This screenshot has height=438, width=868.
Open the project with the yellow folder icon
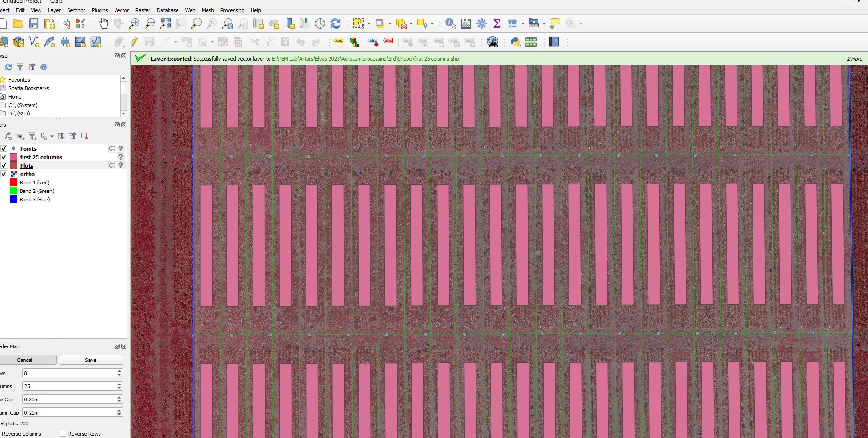18,23
